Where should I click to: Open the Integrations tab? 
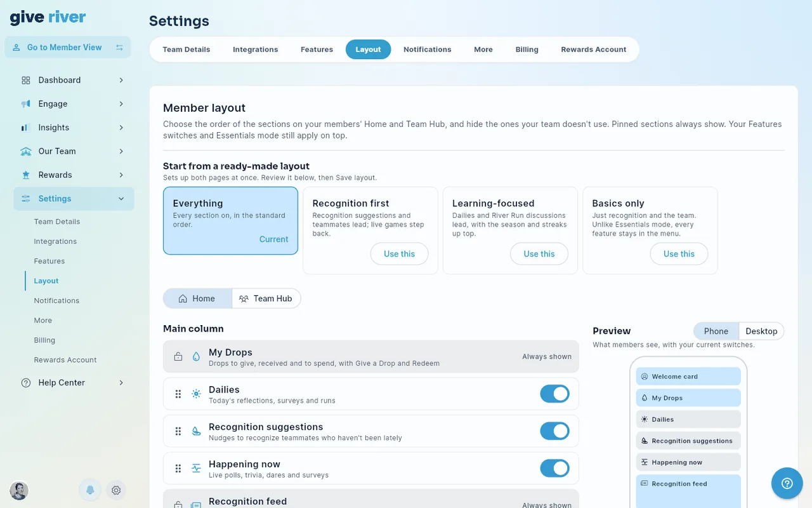pos(256,50)
